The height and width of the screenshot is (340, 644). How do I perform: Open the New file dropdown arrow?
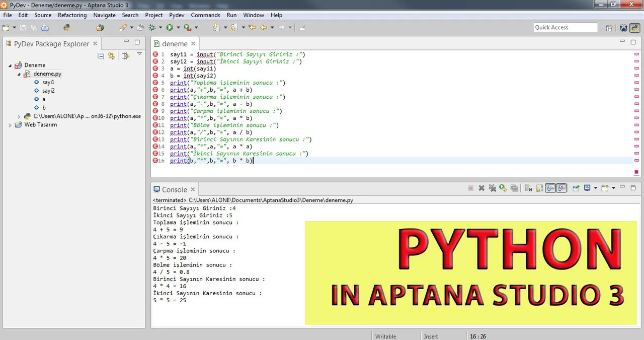point(14,28)
